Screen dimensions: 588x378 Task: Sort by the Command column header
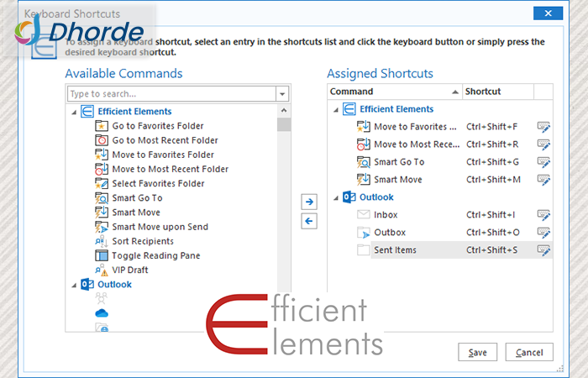click(395, 92)
